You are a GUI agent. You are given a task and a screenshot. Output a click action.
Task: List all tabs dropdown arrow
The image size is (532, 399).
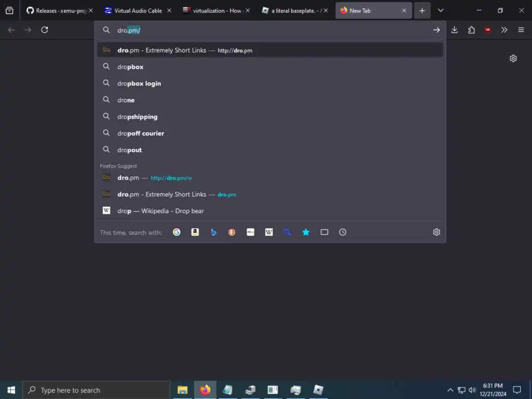click(x=441, y=11)
